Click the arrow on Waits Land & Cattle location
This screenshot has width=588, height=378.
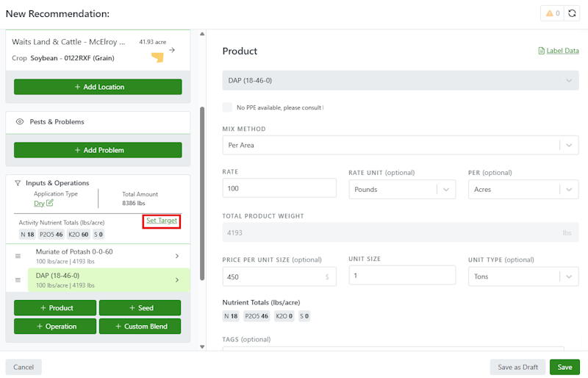point(172,50)
